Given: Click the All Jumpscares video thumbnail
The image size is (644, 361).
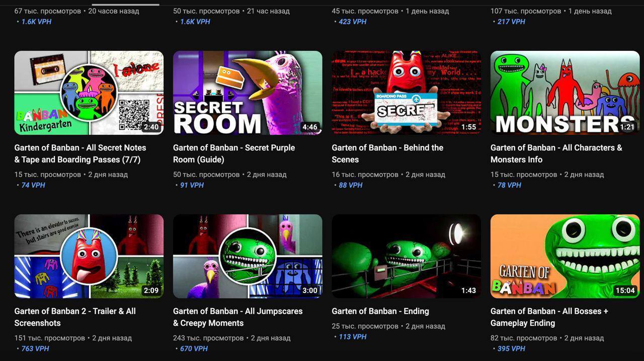Looking at the screenshot, I should pos(248,256).
